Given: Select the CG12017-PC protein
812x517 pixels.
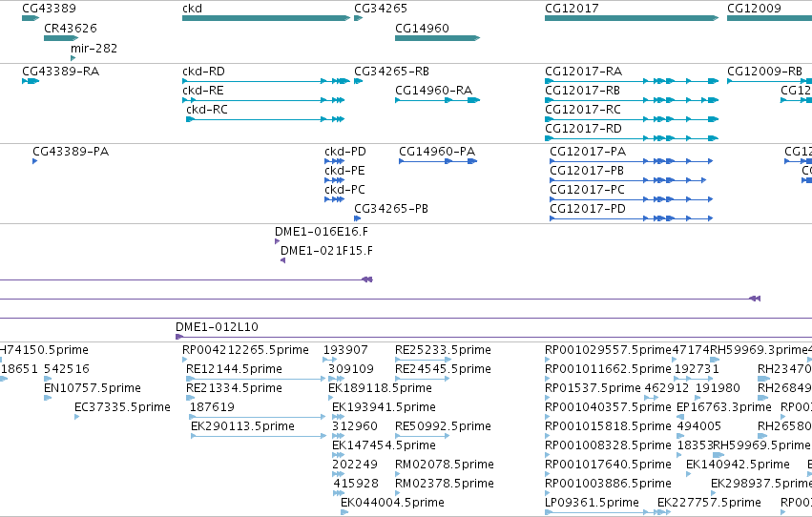Looking at the screenshot, I should [x=632, y=199].
